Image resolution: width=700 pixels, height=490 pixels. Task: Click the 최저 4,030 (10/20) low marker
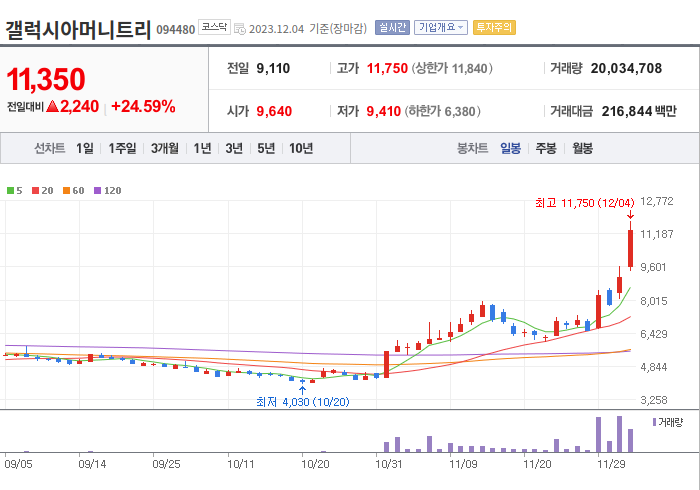(x=303, y=402)
